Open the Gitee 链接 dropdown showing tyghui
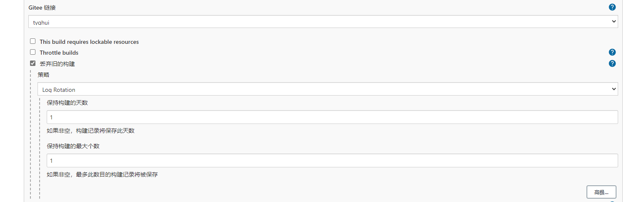The width and height of the screenshot is (644, 202). (x=323, y=22)
